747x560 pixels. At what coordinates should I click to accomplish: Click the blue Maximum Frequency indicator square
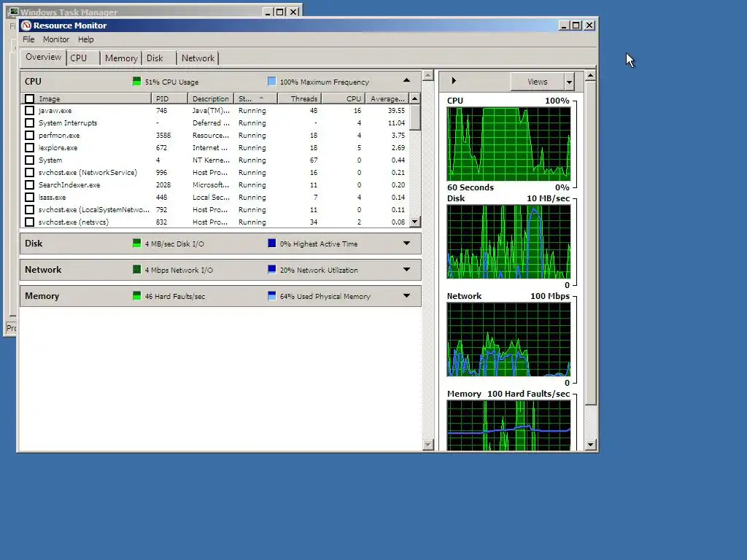click(x=271, y=82)
